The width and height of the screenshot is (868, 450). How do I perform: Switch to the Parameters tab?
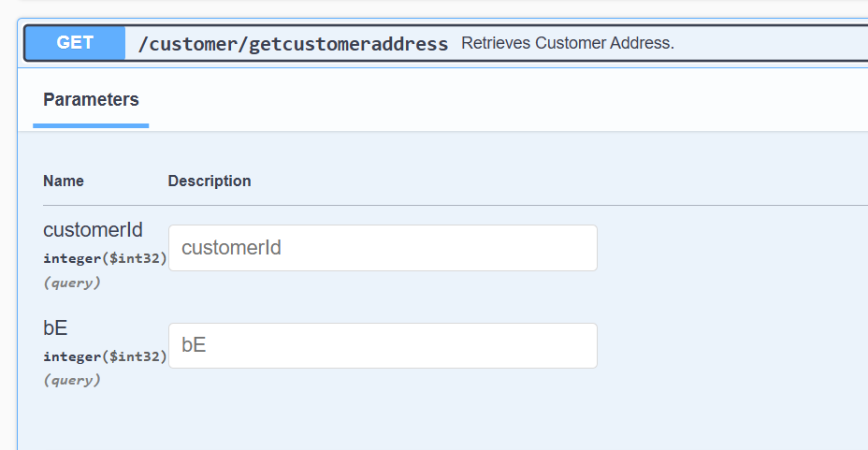click(x=91, y=100)
